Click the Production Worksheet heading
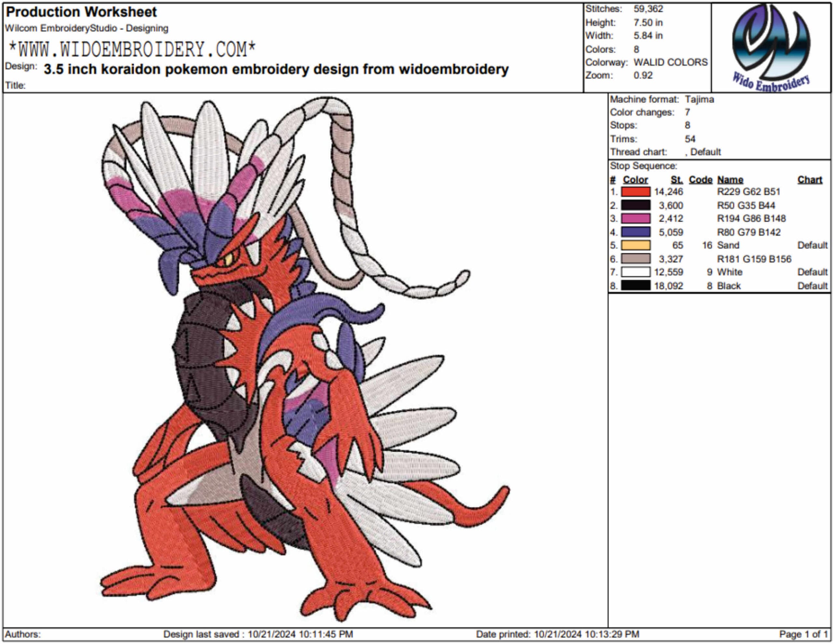This screenshot has width=833, height=644. (x=81, y=12)
